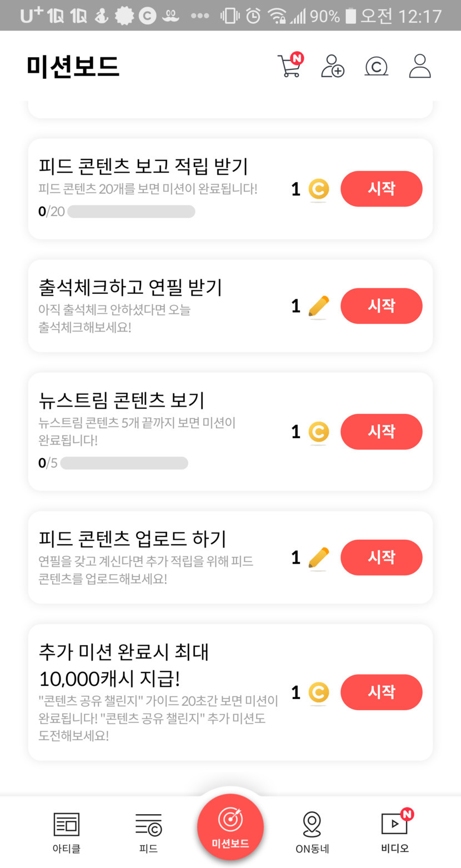This screenshot has height=868, width=461.
Task: Start the 피드 콘텐츠 보고 적립 받기 mission
Action: tap(381, 189)
